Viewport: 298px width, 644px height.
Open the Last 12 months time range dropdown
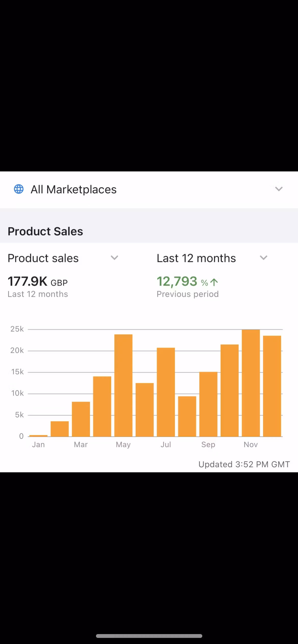coord(196,258)
